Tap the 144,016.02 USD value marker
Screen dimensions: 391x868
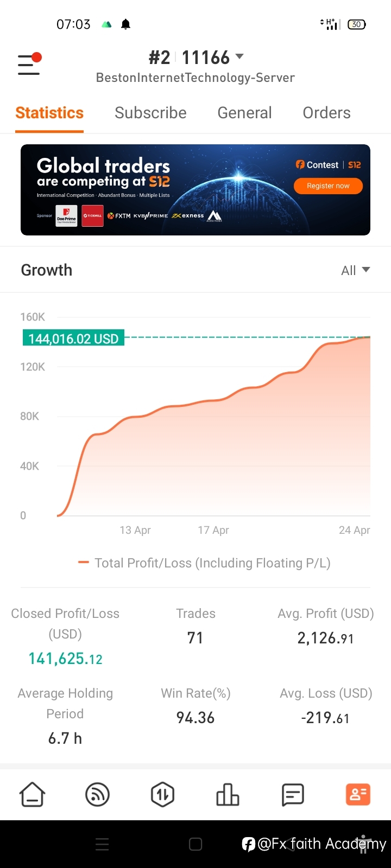coord(73,339)
